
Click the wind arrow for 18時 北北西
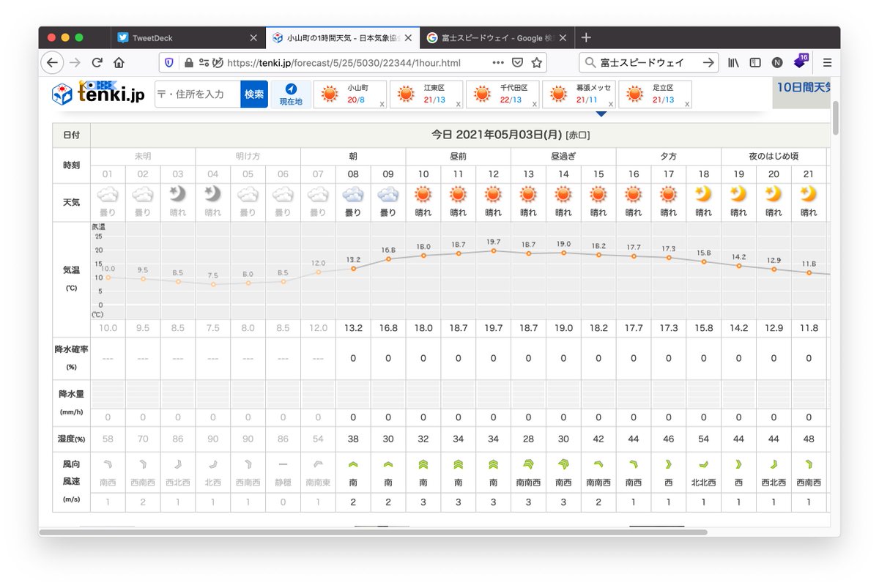tap(704, 464)
